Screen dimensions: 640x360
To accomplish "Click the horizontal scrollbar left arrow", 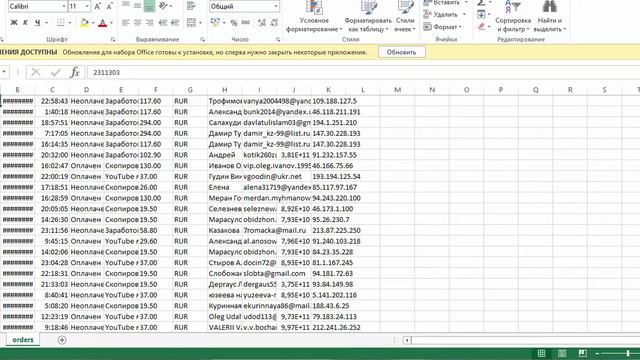I will (407, 340).
